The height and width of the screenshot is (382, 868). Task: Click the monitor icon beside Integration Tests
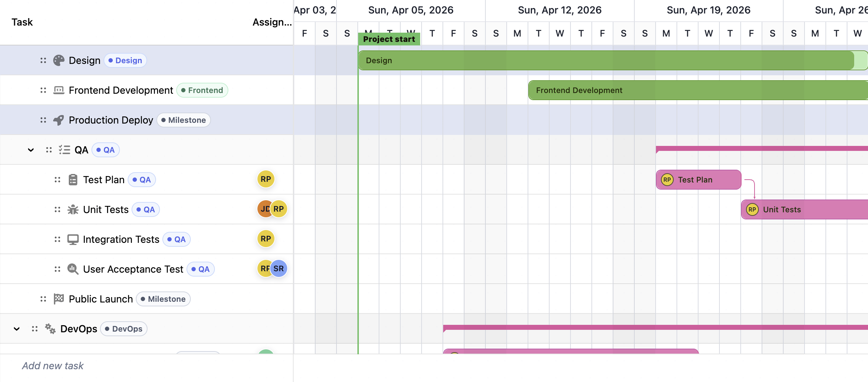click(73, 239)
